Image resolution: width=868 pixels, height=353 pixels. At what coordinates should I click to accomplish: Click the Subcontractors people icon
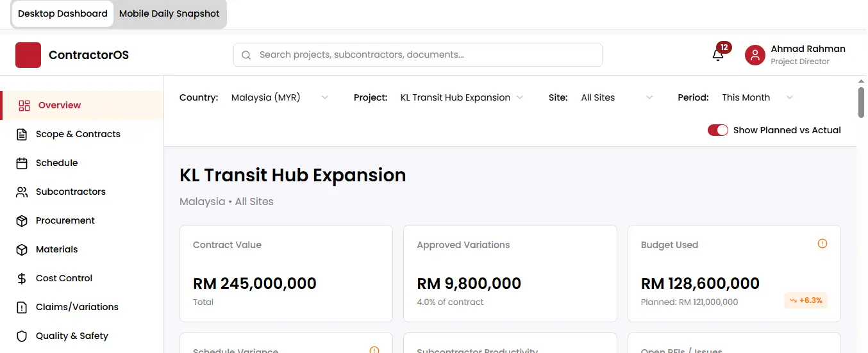tap(22, 192)
